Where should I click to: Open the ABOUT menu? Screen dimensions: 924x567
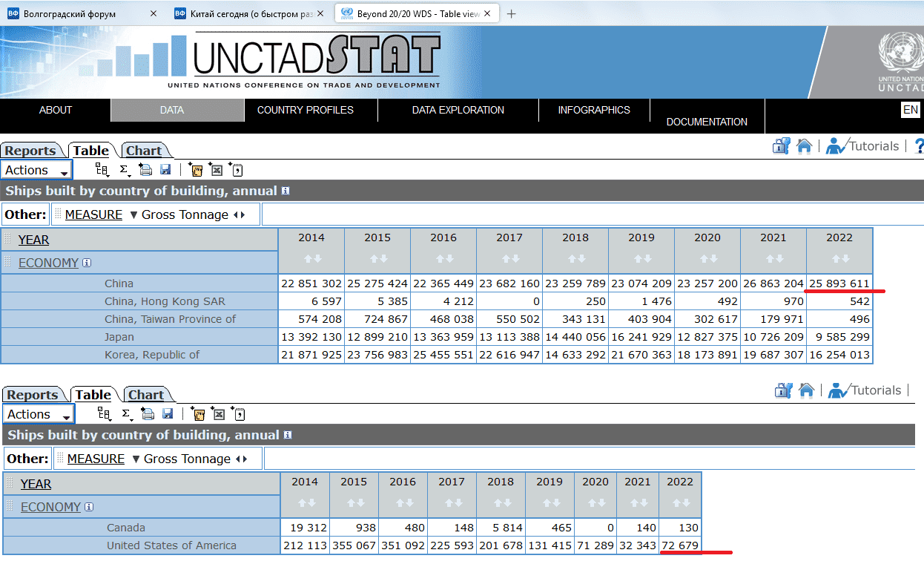[x=56, y=110]
